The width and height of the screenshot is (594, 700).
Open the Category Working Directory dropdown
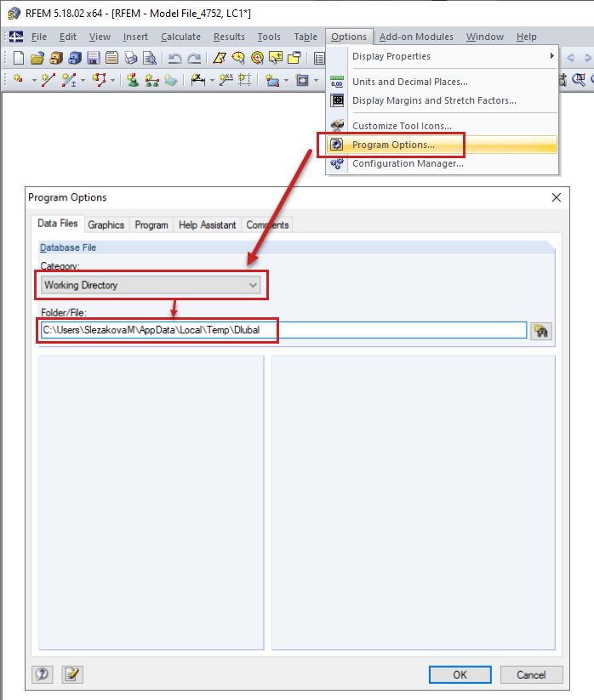tap(151, 285)
